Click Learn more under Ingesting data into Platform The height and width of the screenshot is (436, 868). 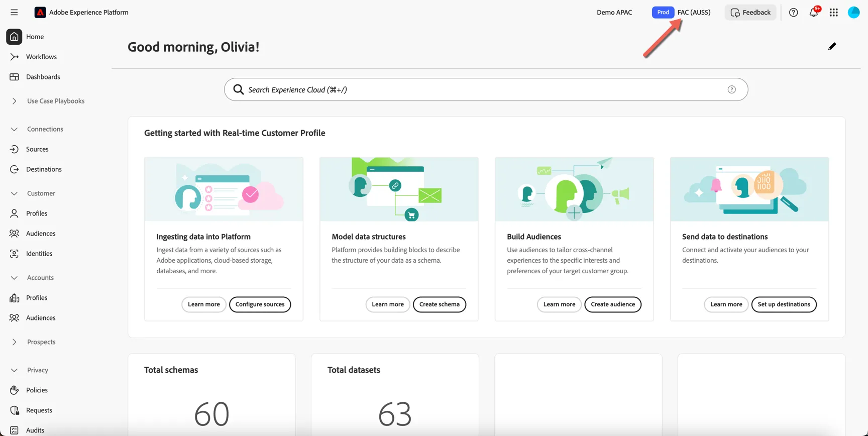204,304
